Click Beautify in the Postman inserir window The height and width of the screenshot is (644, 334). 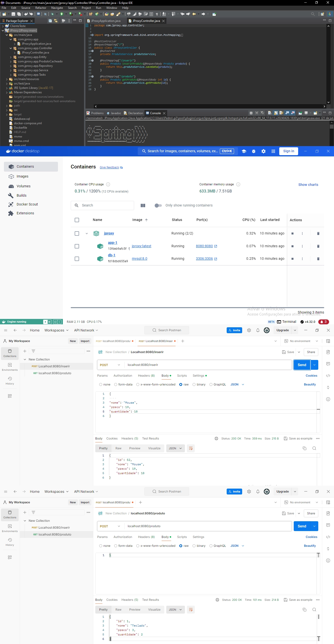pos(310,384)
